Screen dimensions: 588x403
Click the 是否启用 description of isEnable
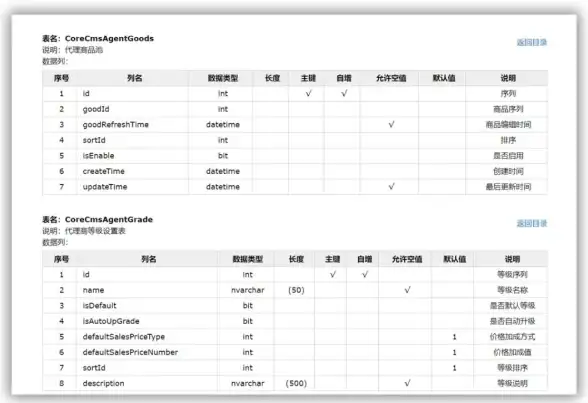pos(508,156)
